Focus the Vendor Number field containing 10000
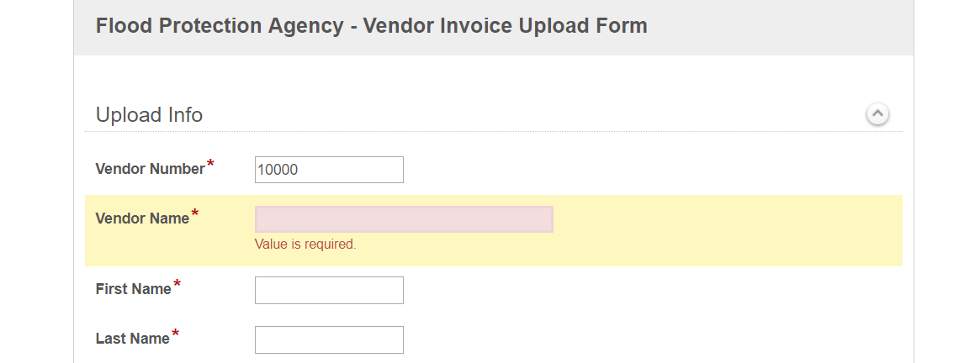980x363 pixels. 329,170
